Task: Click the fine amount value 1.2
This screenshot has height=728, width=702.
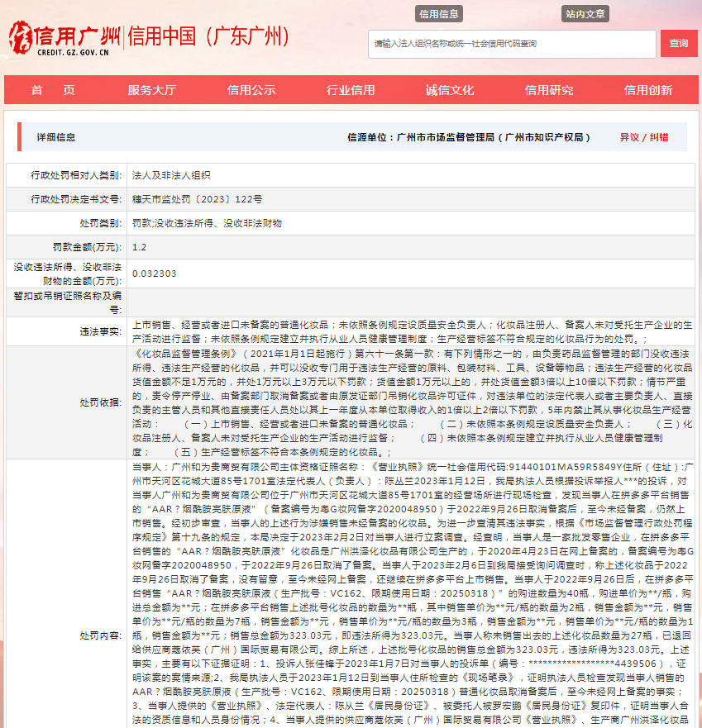Action: 139,247
